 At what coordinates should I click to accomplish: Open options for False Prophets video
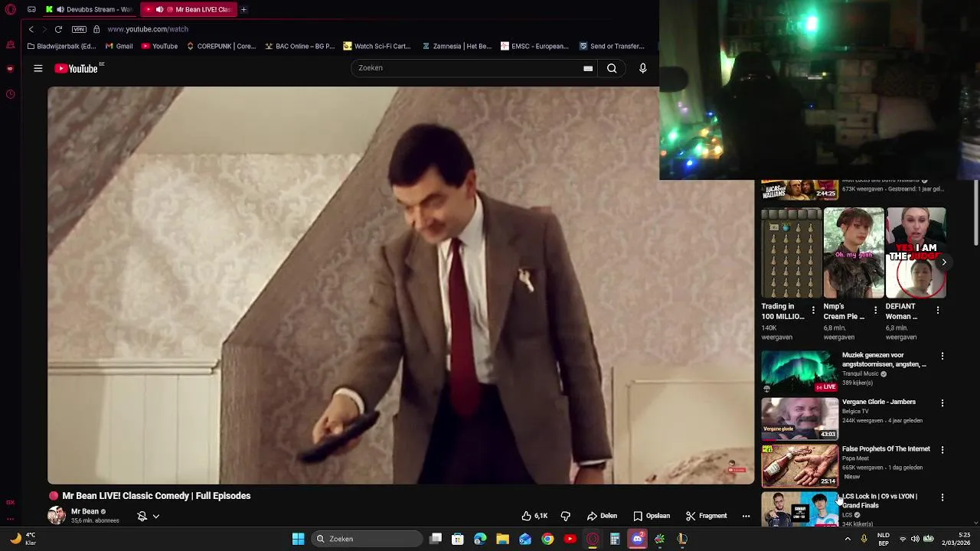(942, 450)
